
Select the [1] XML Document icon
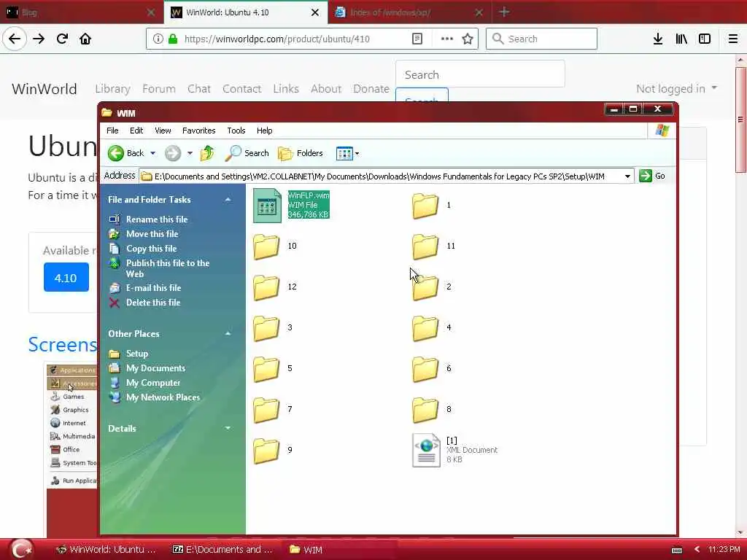(426, 450)
